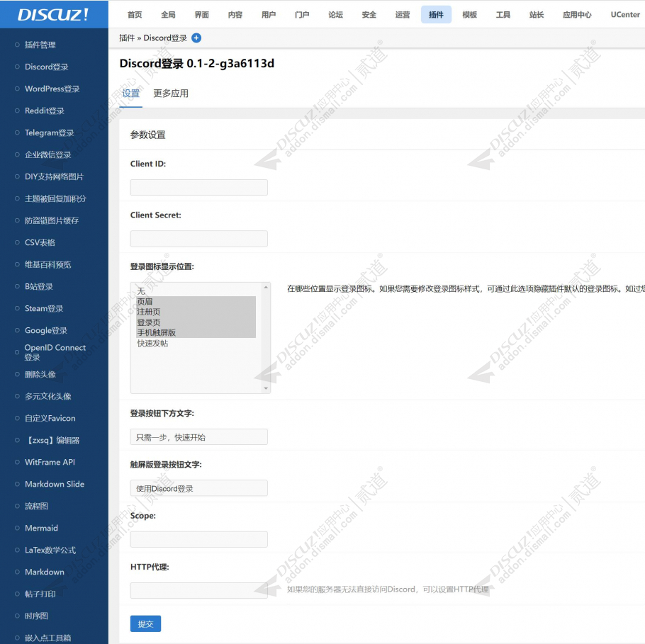This screenshot has width=645, height=644.
Task: Open the 首页 top menu
Action: click(135, 14)
